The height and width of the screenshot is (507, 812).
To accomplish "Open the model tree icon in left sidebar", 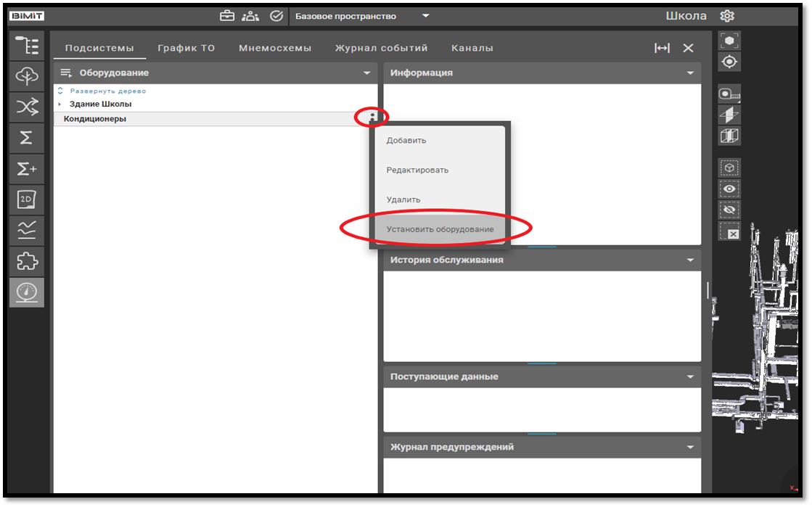I will point(27,46).
